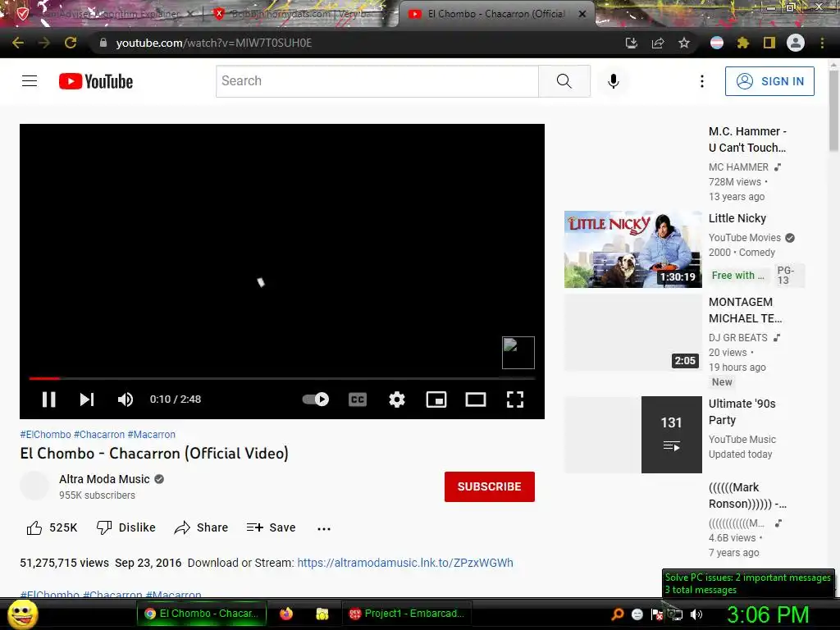Enter full screen mode
Screen dimensions: 840x630
tap(515, 399)
